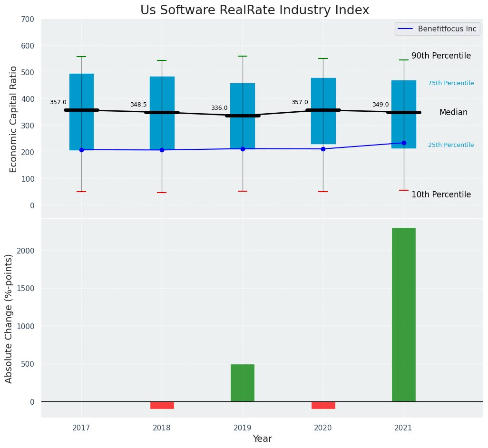Select the red 2018 change bar

tap(162, 405)
